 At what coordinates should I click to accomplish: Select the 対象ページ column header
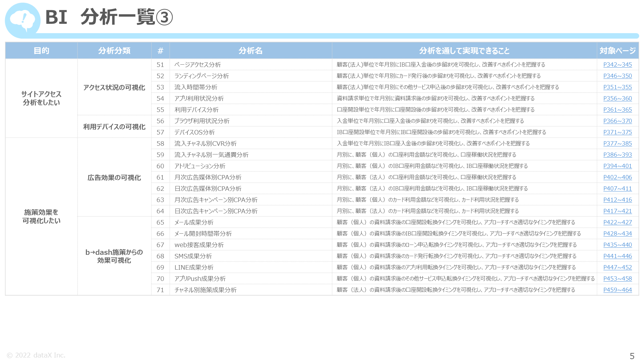618,51
